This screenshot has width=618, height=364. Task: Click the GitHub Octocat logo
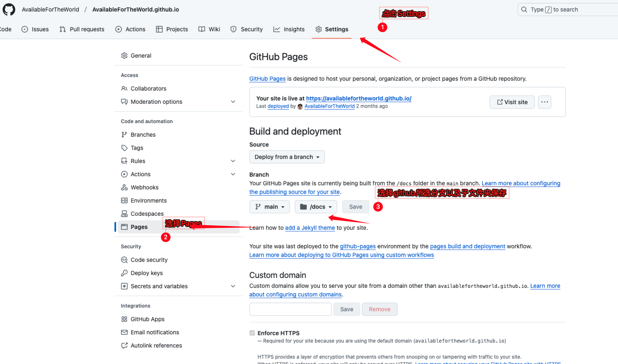pos(9,9)
